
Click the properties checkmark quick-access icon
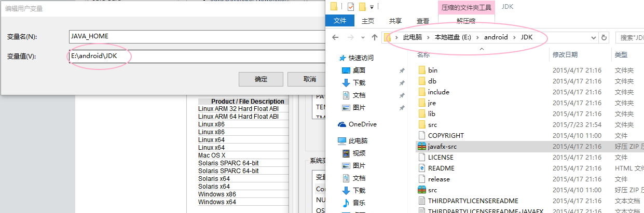coord(350,7)
